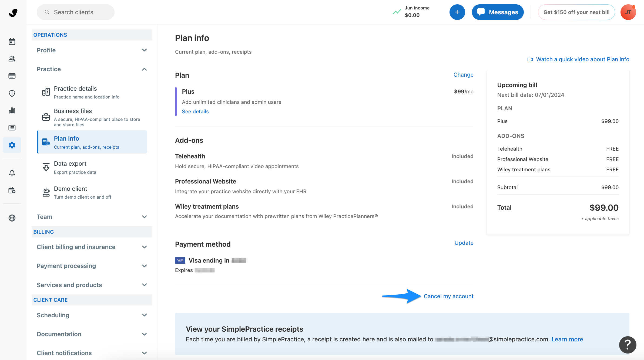Image resolution: width=644 pixels, height=360 pixels.
Task: Expand the Scheduling section
Action: (x=92, y=315)
